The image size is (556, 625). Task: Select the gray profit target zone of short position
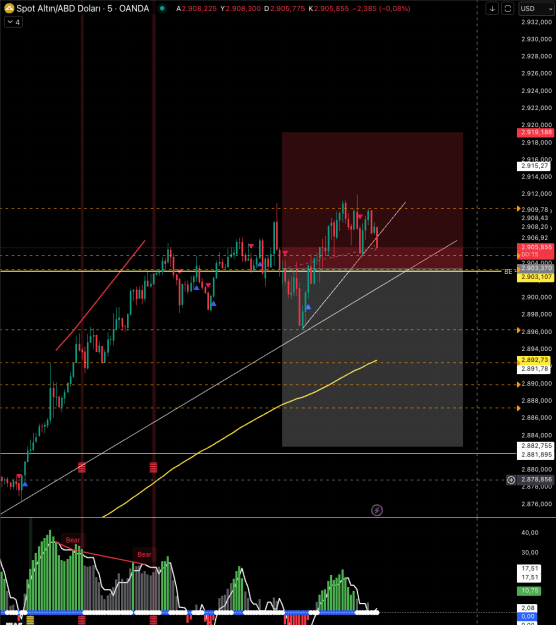click(x=372, y=359)
